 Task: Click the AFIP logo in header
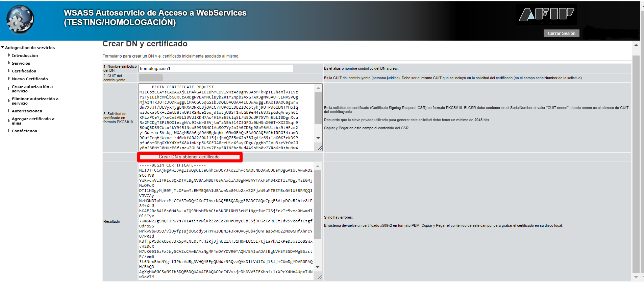click(546, 15)
